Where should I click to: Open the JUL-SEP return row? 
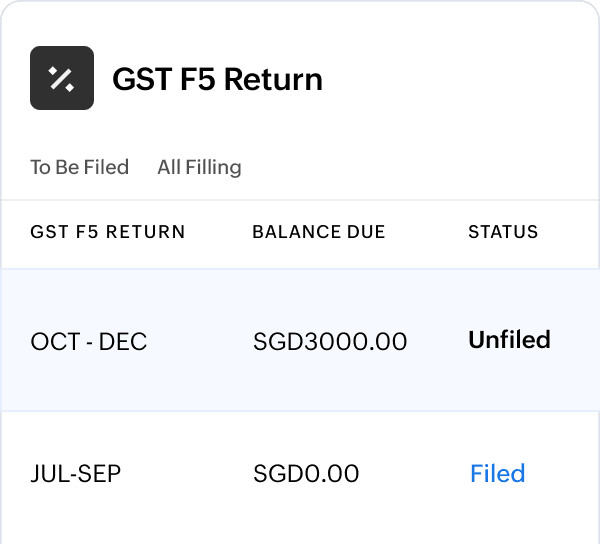click(300, 473)
